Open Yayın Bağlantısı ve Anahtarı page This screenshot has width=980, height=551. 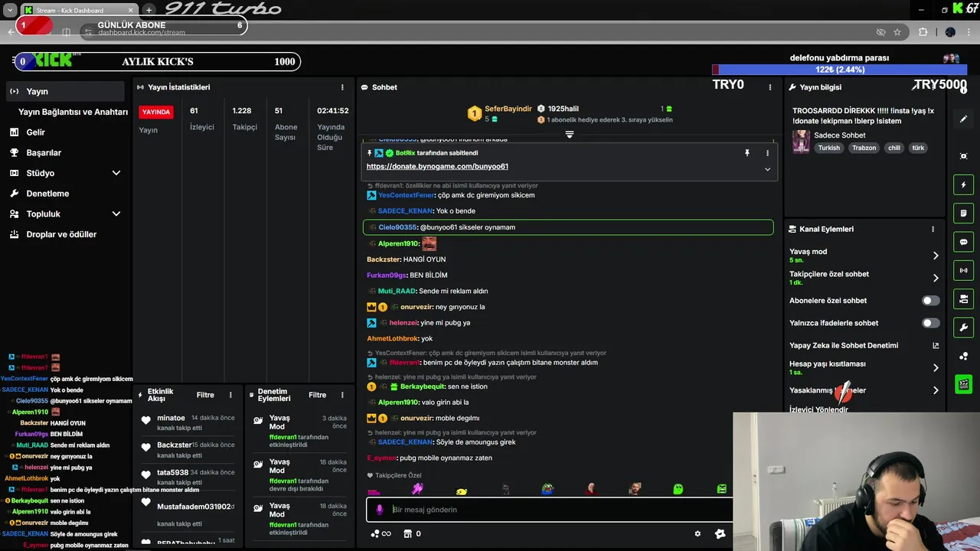(73, 112)
